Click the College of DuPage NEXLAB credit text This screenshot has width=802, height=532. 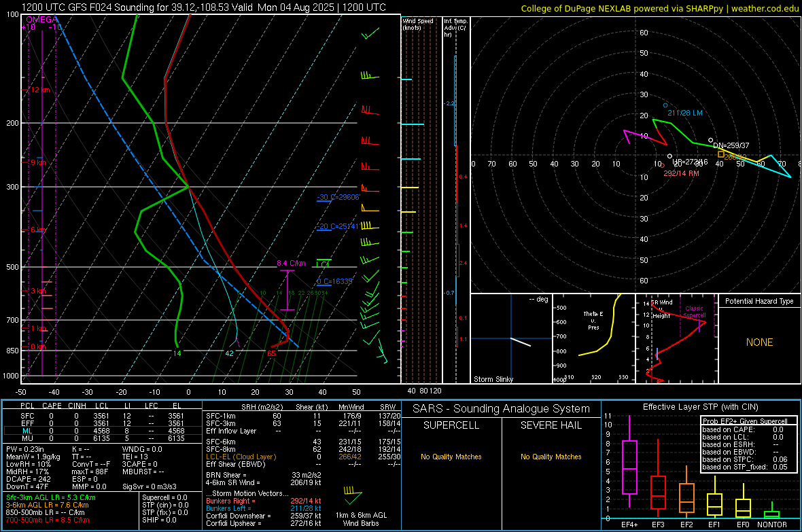click(x=659, y=8)
